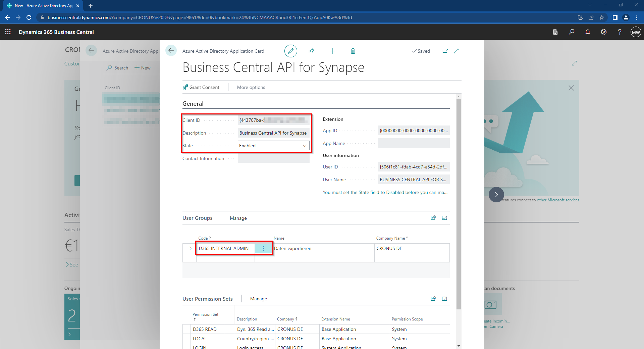The width and height of the screenshot is (644, 349).
Task: Click scrollbar down arrow of the card
Action: [x=459, y=346]
